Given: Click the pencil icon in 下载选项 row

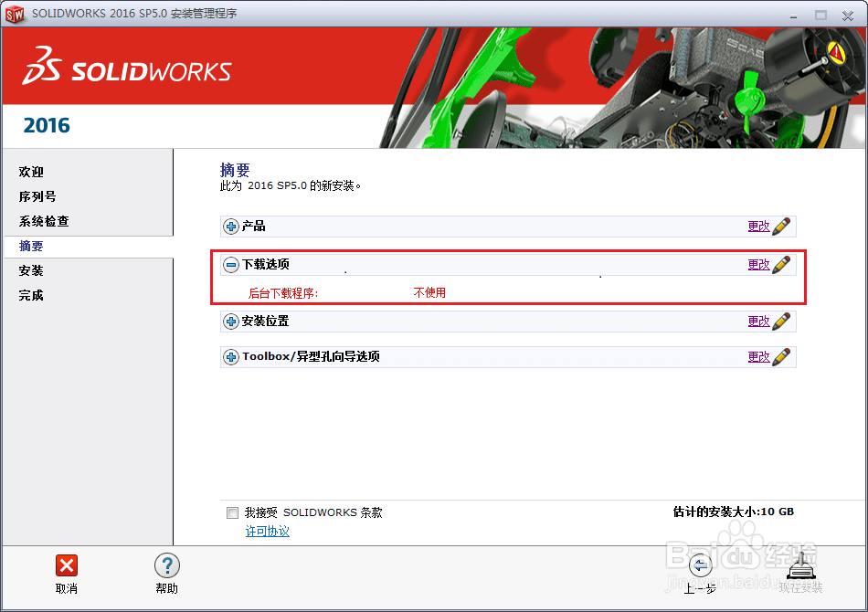Looking at the screenshot, I should pyautogui.click(x=781, y=265).
